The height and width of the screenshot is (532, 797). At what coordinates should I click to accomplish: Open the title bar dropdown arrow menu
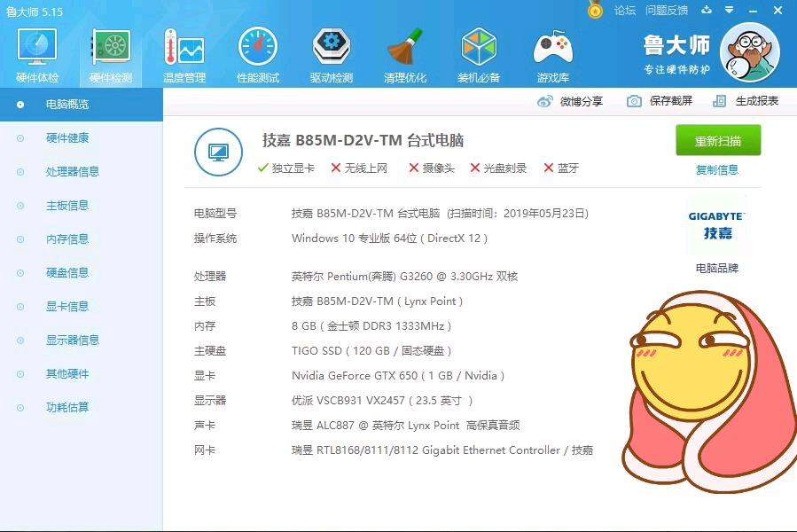730,10
